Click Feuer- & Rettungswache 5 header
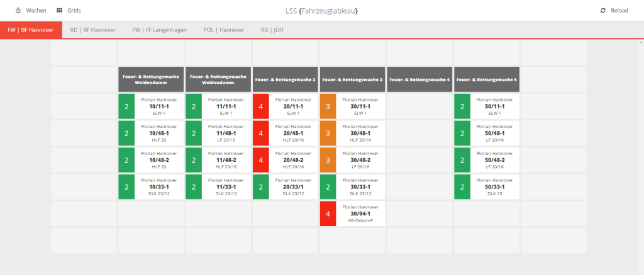644x275 pixels. click(487, 80)
